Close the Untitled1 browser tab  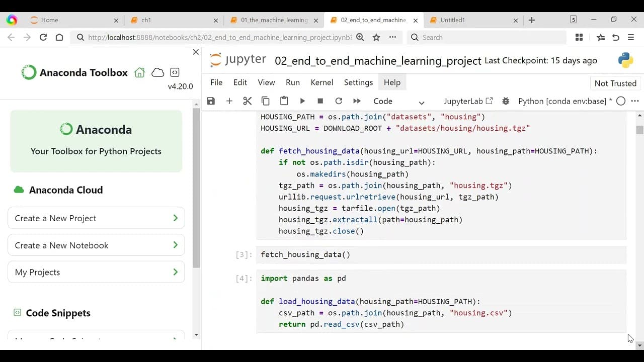pos(515,20)
